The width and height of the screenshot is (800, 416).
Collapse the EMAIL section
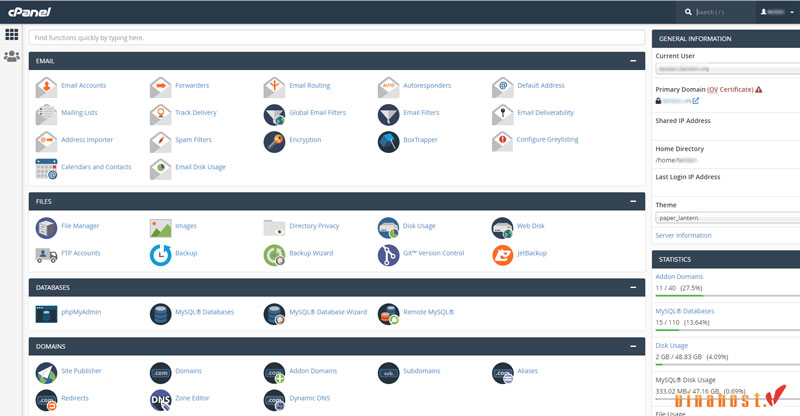[x=633, y=61]
